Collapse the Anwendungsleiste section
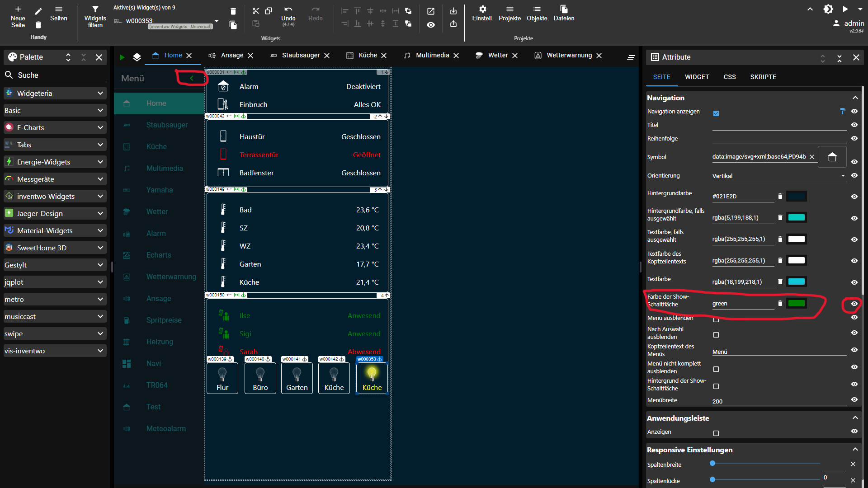Image resolution: width=868 pixels, height=488 pixels. click(x=855, y=418)
